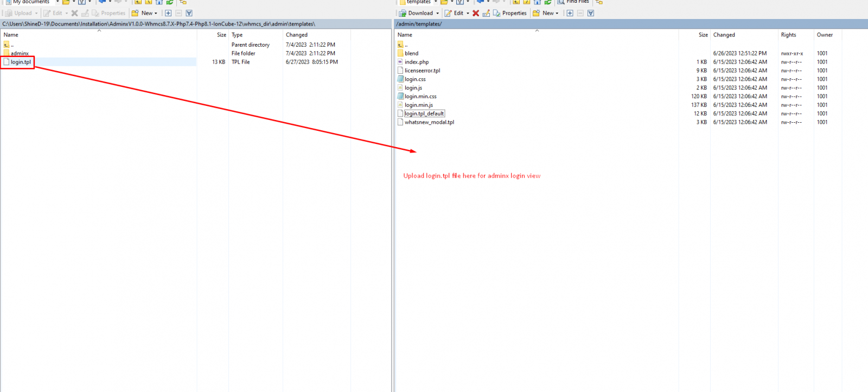Viewport: 868px width, 392px height.
Task: Select the login.css file icon
Action: (400, 79)
